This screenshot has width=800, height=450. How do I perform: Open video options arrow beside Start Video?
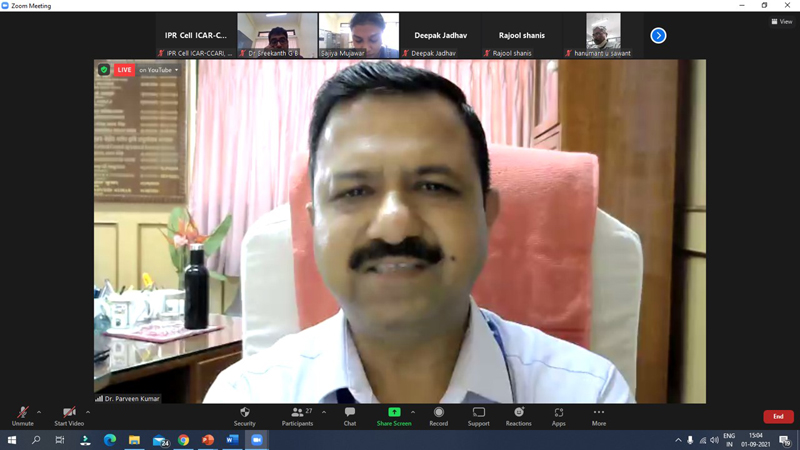click(x=88, y=412)
